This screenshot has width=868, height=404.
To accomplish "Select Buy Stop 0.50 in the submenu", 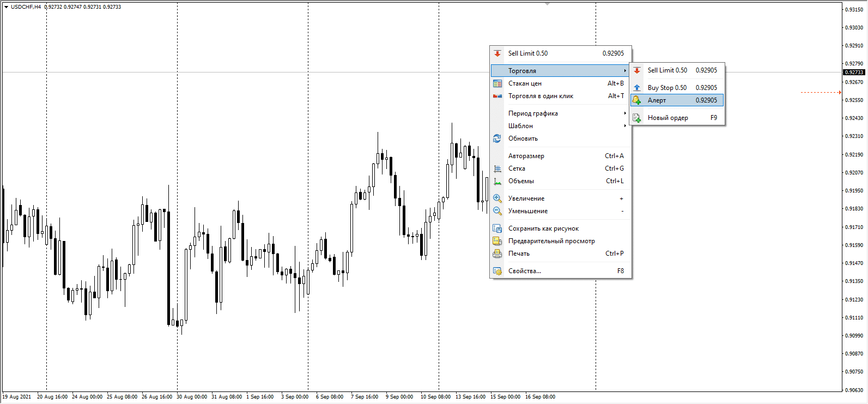I will 667,88.
